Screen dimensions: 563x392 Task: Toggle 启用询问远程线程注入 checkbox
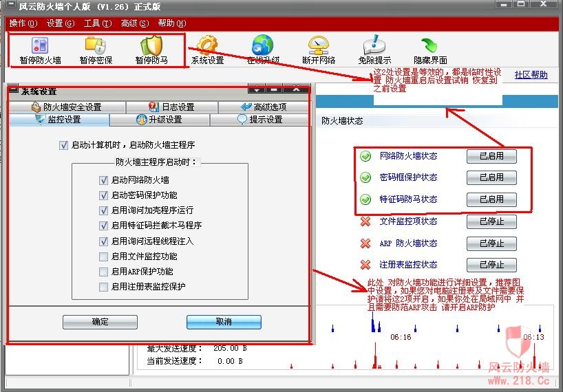[x=103, y=241]
